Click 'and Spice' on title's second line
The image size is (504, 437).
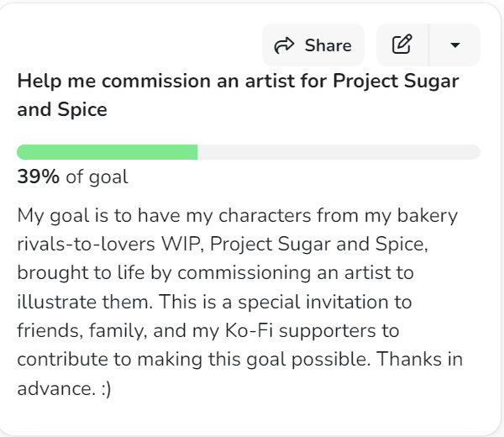(x=62, y=109)
